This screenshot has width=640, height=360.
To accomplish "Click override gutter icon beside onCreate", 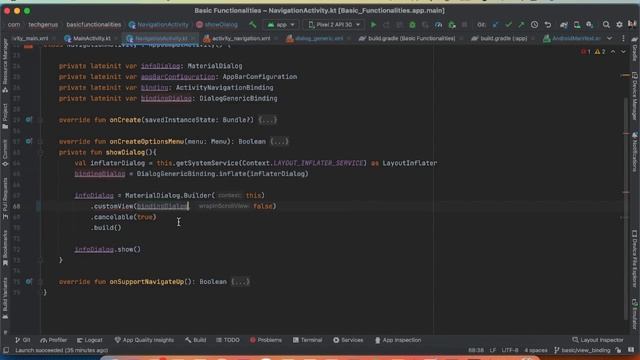I will (x=29, y=120).
